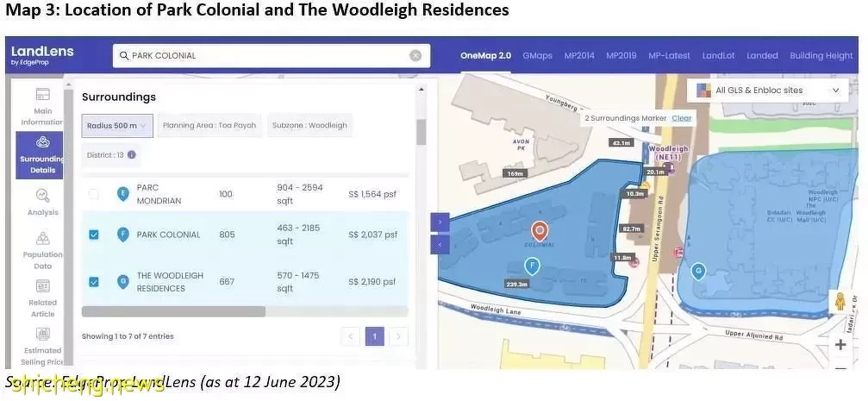This screenshot has width=868, height=401.
Task: Collapse panel with left chevron button
Action: point(440,245)
